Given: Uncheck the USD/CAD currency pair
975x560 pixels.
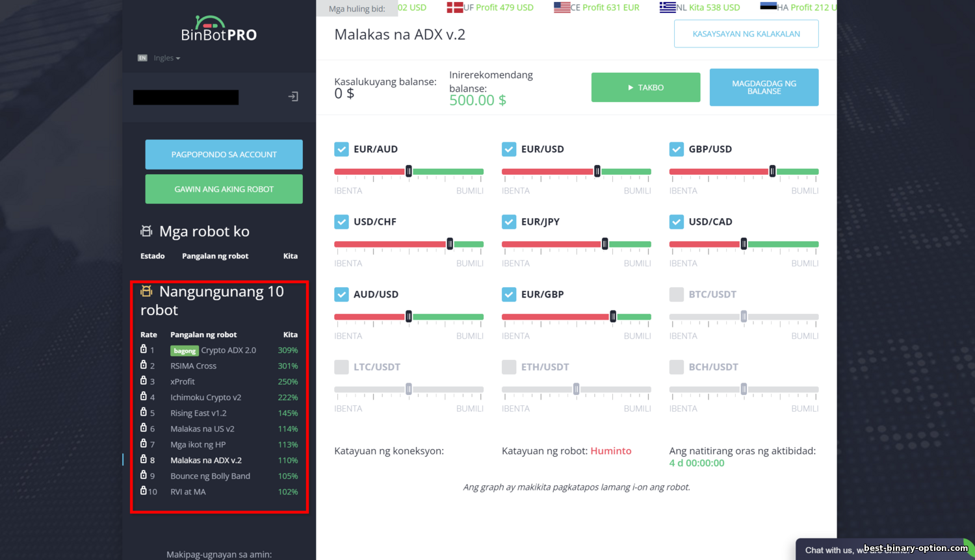Looking at the screenshot, I should [x=677, y=222].
